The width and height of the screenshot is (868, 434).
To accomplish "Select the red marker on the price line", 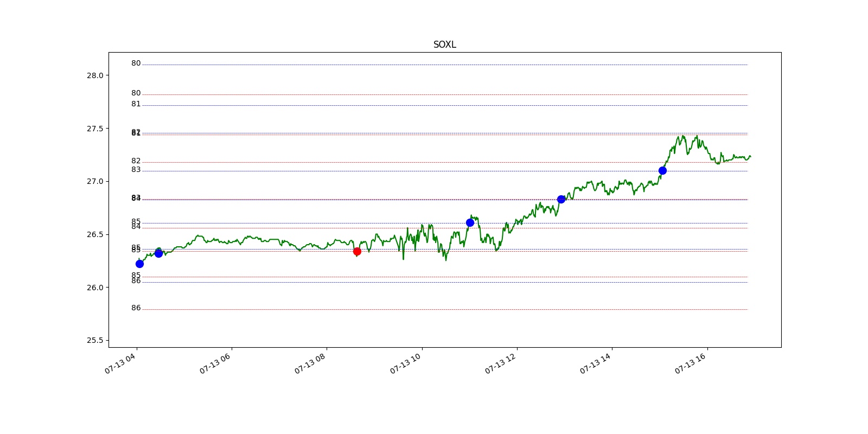I will 357,251.
